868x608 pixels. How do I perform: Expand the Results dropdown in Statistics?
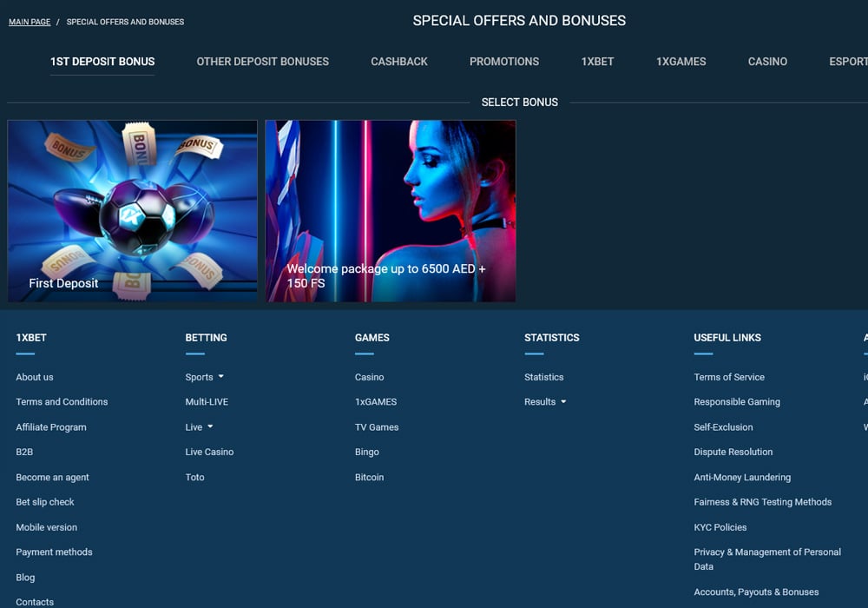[x=563, y=401]
